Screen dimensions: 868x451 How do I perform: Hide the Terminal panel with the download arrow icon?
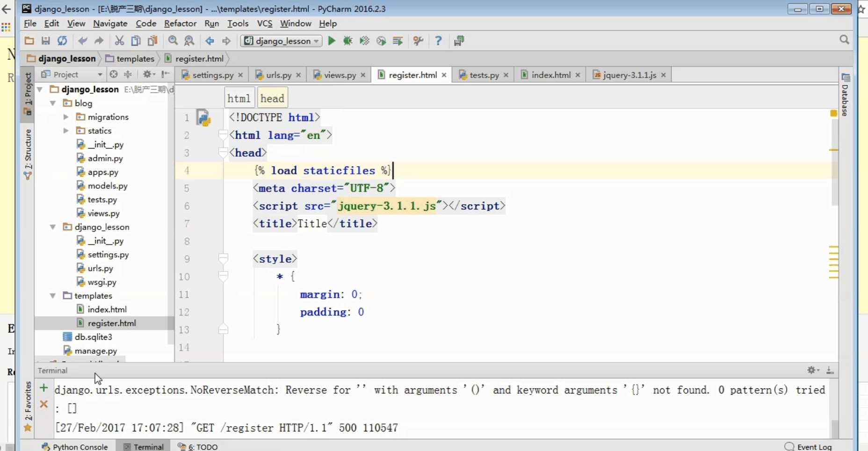[830, 370]
